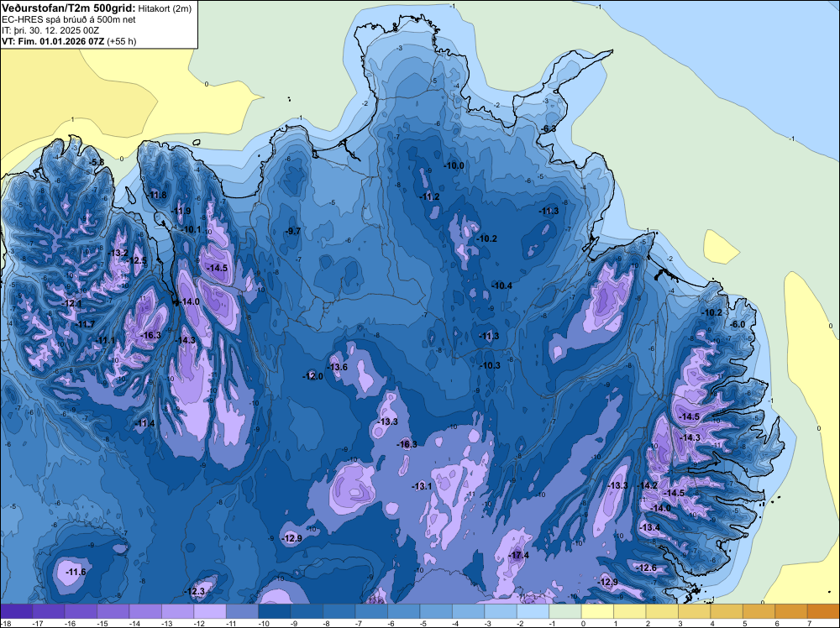
Task: Click the -11.9 temperature value
Action: pos(181,211)
